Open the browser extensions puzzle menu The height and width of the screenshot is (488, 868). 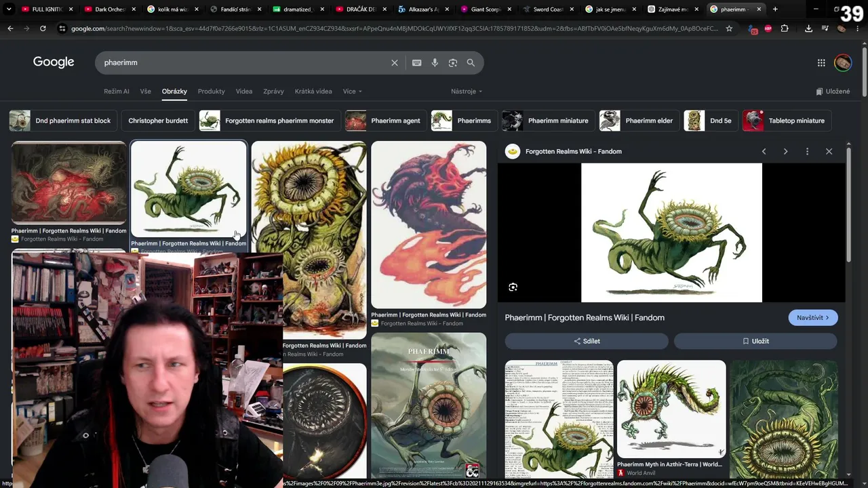coord(785,28)
